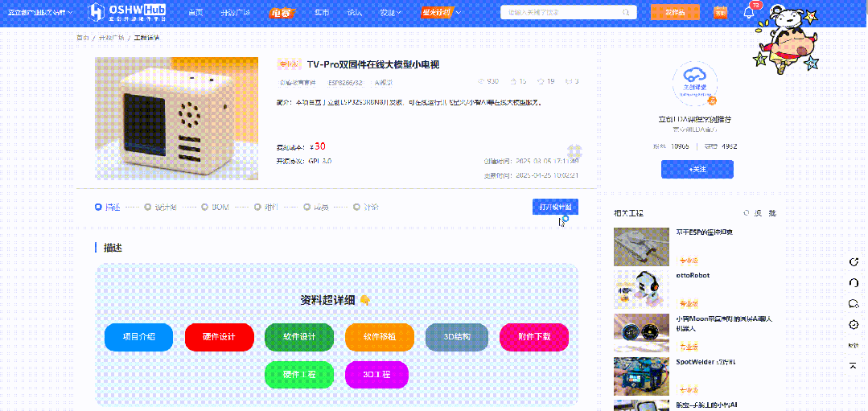This screenshot has height=411, width=868.
Task: Click the ESP8266/32 tag
Action: point(345,82)
